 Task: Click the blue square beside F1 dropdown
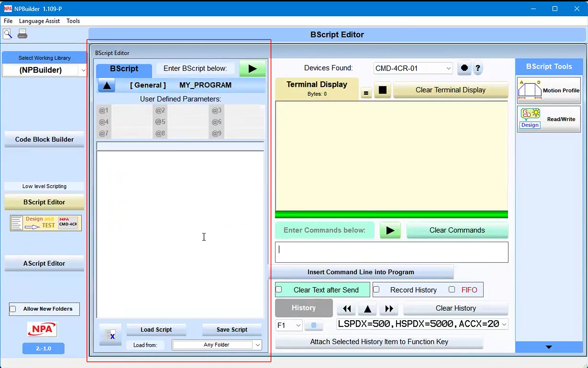pos(314,325)
